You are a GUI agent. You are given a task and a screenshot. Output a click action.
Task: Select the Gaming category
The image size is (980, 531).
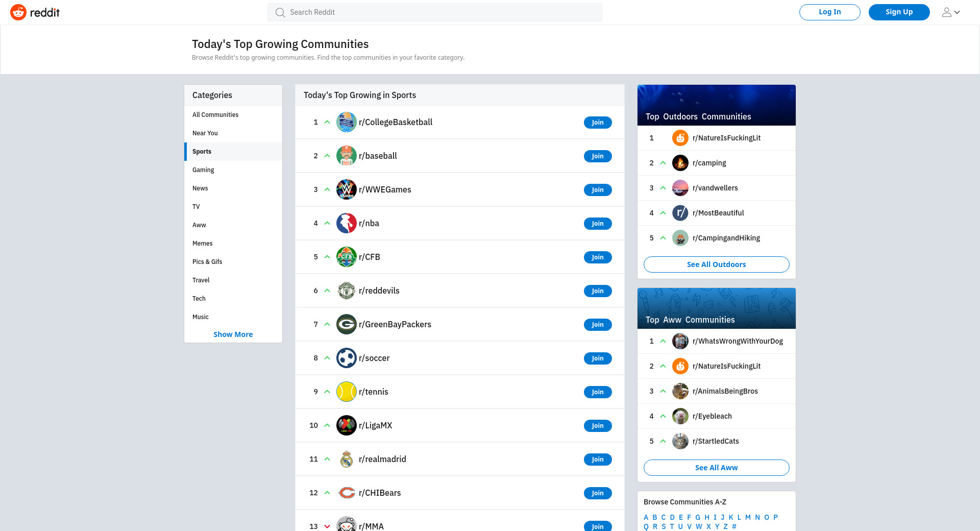[x=203, y=170]
